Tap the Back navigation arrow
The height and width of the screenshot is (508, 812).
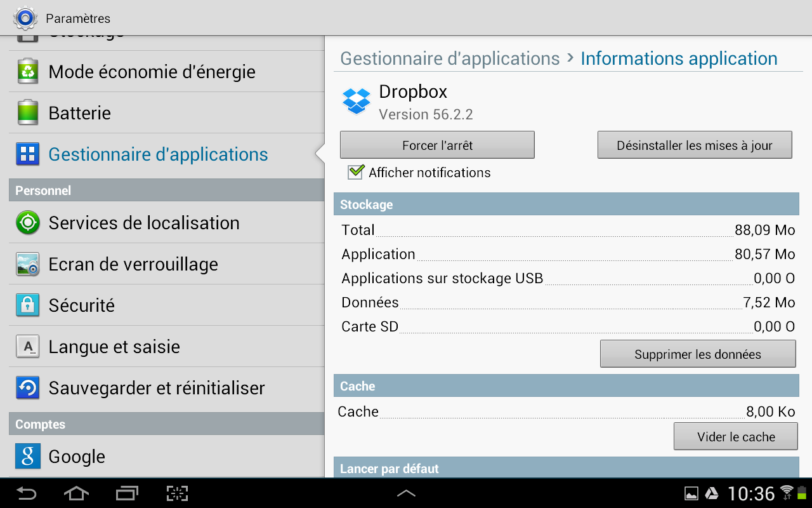pyautogui.click(x=27, y=493)
